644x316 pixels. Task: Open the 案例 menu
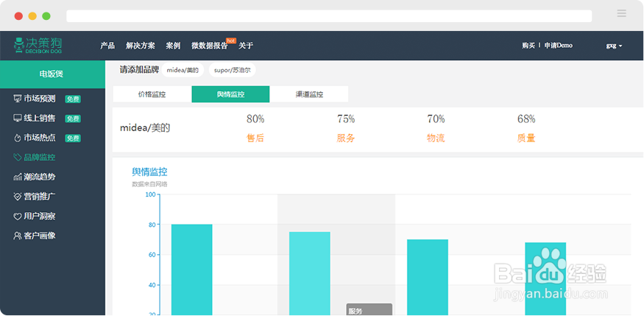pos(173,46)
